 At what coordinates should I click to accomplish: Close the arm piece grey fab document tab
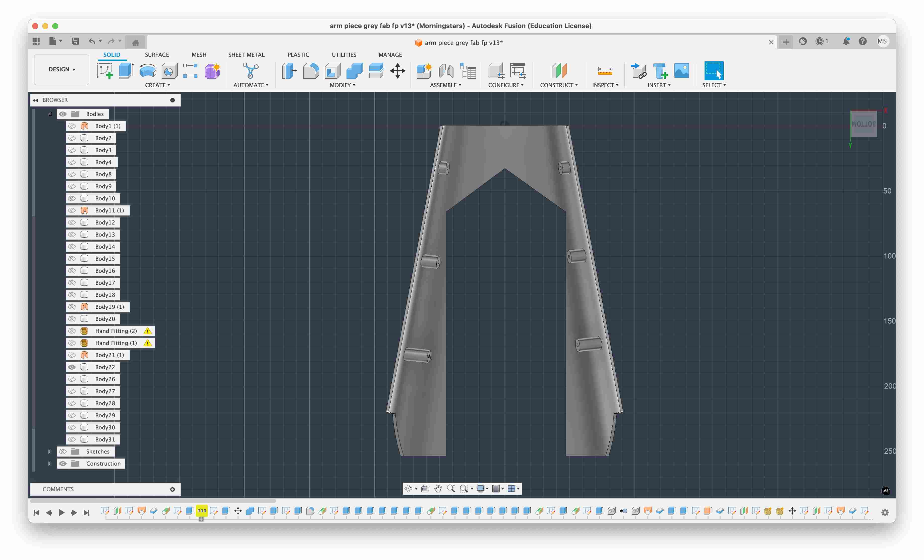[771, 42]
